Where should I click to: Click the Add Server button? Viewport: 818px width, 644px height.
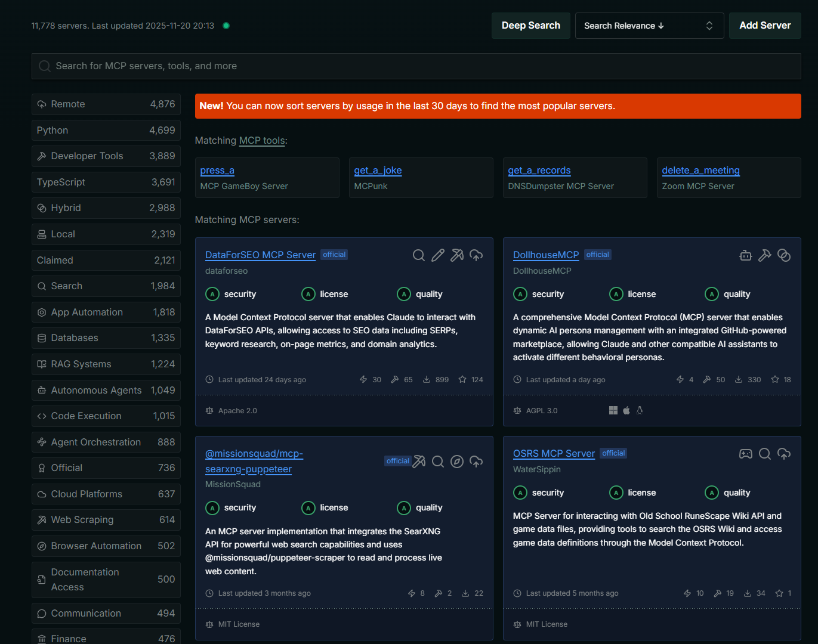click(764, 26)
